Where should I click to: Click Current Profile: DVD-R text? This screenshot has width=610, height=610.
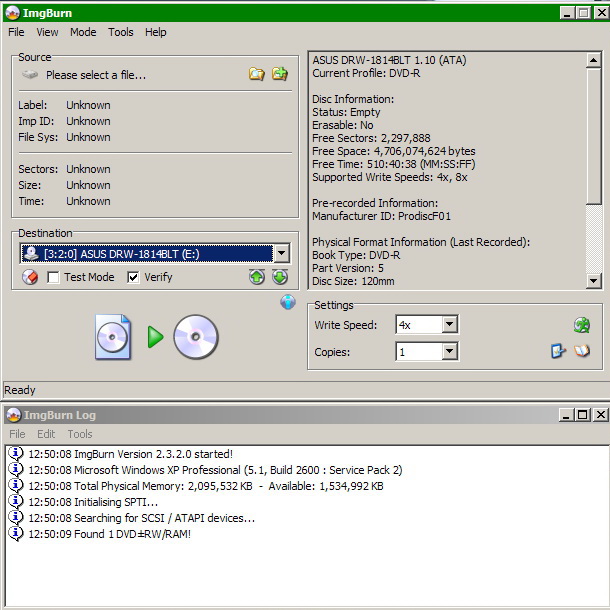click(x=366, y=73)
